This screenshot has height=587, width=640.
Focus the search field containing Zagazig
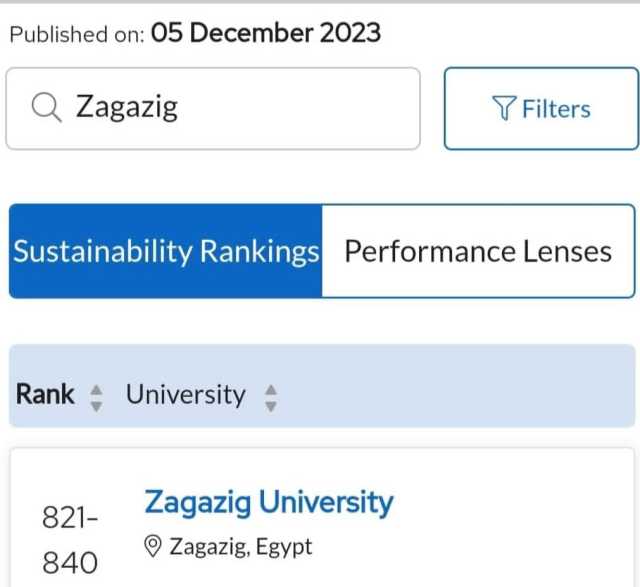pos(213,109)
